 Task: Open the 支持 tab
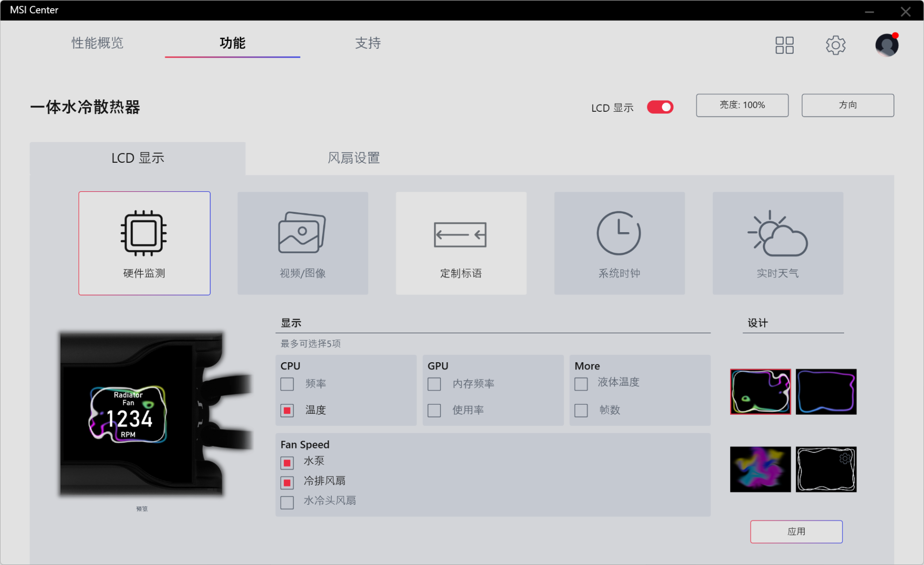tap(368, 43)
